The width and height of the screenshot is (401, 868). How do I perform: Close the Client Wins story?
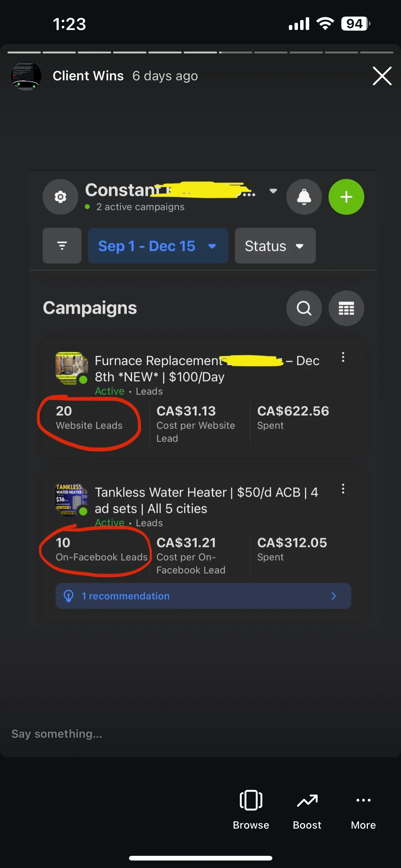382,76
